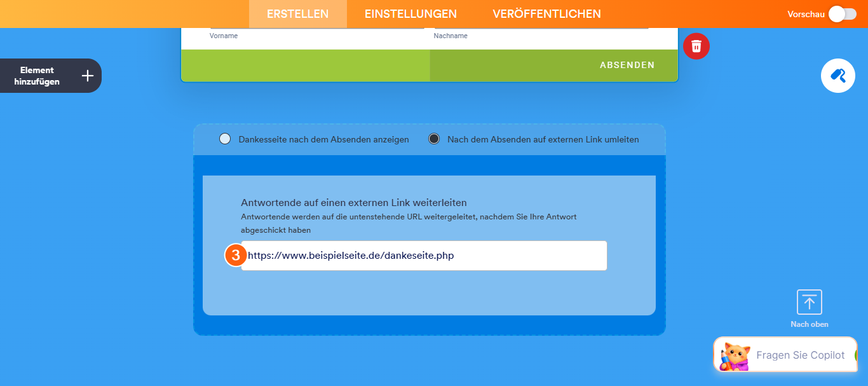Image resolution: width=868 pixels, height=386 pixels.
Task: Click the Element hinzufügen button
Action: click(x=50, y=76)
